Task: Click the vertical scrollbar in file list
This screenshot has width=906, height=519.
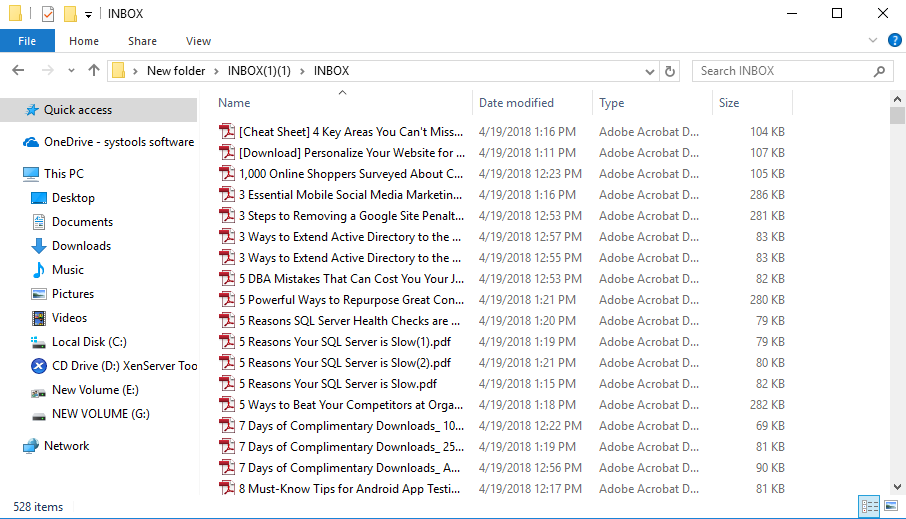Action: pos(897,300)
